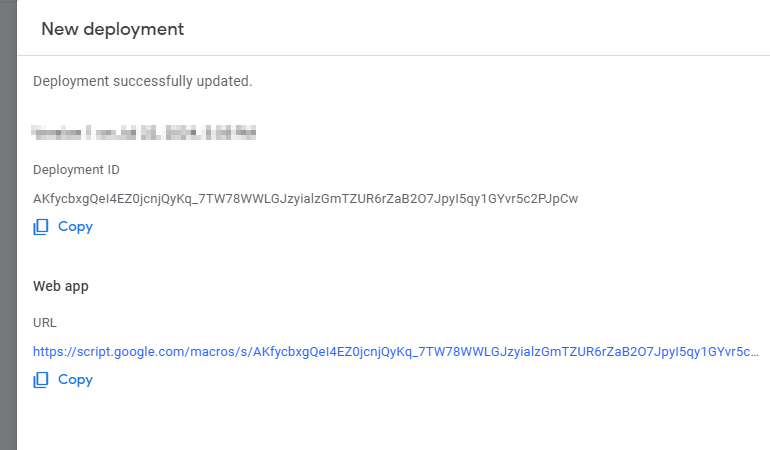Click the word 'updated' in the success message

[222, 81]
